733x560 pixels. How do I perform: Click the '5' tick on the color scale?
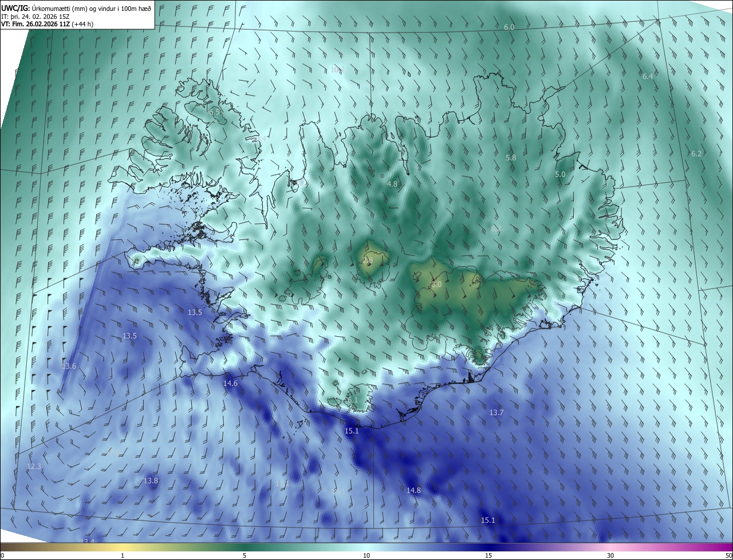tap(245, 555)
